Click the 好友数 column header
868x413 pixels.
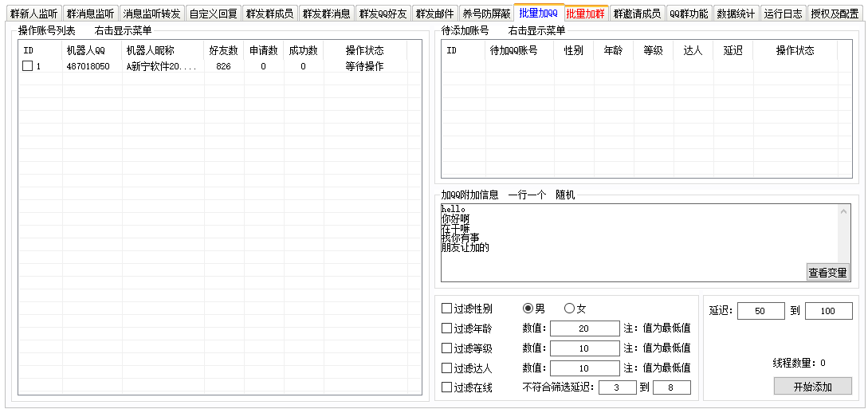[224, 51]
